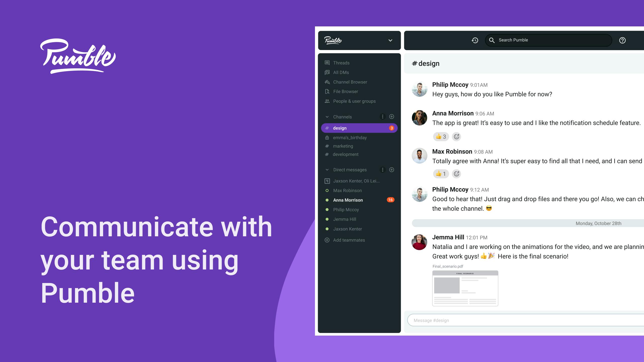Click People and user groups icon

(x=327, y=101)
